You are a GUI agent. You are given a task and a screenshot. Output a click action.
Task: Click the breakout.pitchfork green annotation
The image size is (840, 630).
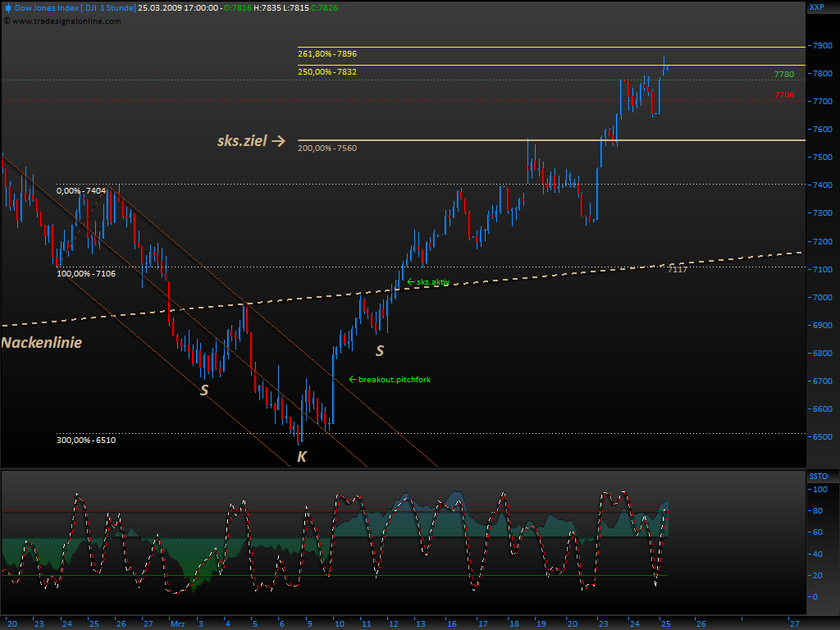pyautogui.click(x=390, y=379)
